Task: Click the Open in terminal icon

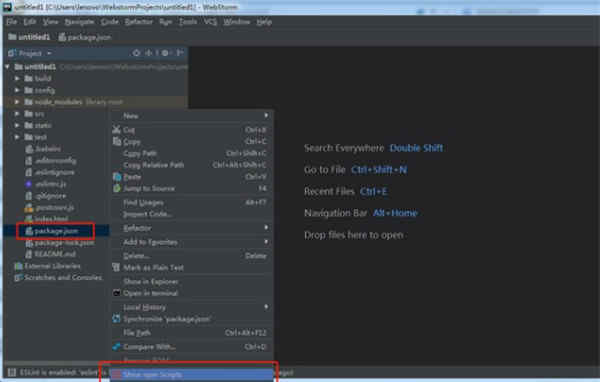Action: [117, 293]
